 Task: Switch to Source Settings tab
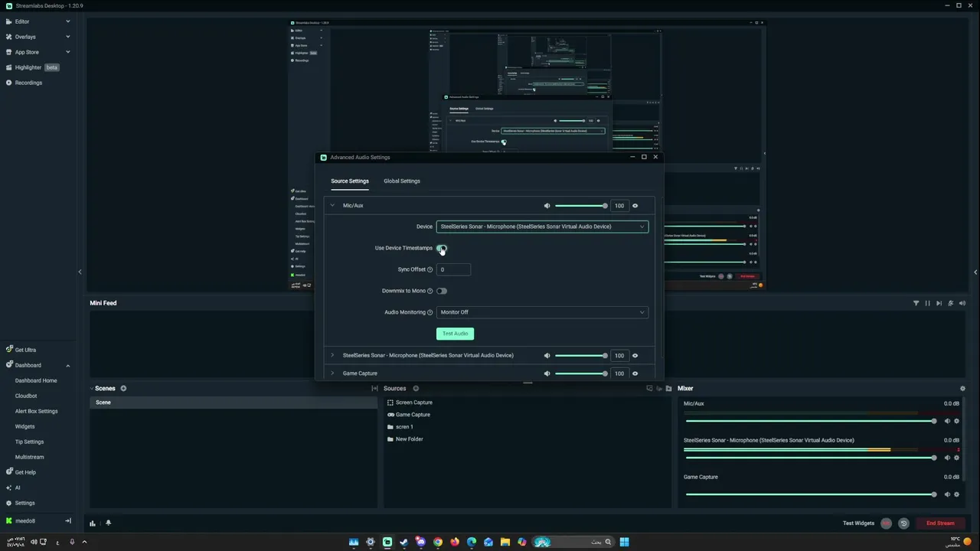(350, 181)
